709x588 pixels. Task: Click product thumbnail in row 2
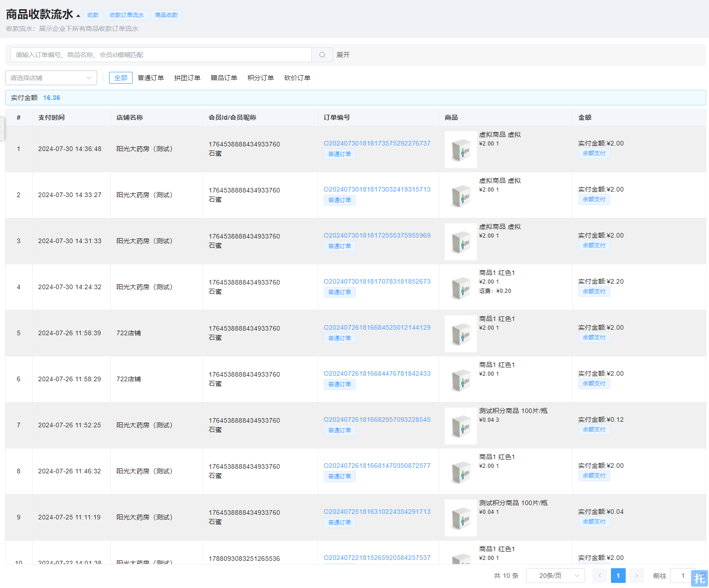pyautogui.click(x=461, y=196)
